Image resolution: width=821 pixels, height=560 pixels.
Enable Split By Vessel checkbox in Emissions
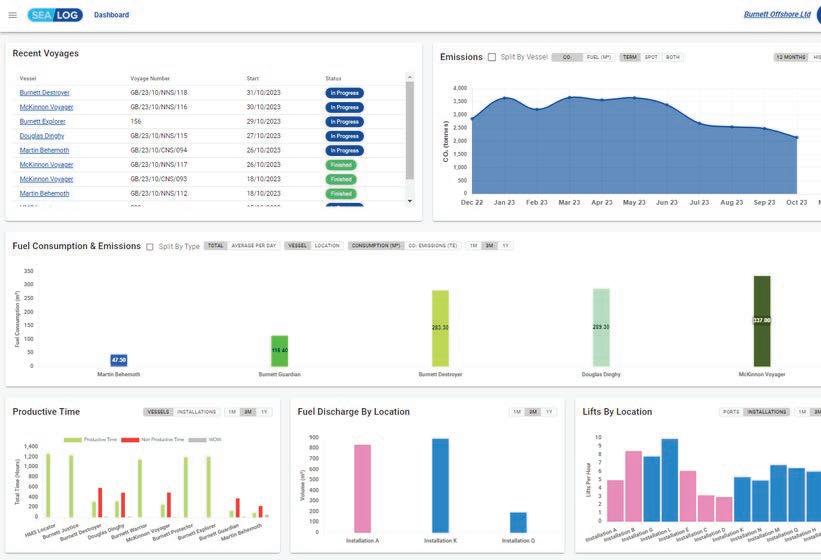pyautogui.click(x=492, y=57)
